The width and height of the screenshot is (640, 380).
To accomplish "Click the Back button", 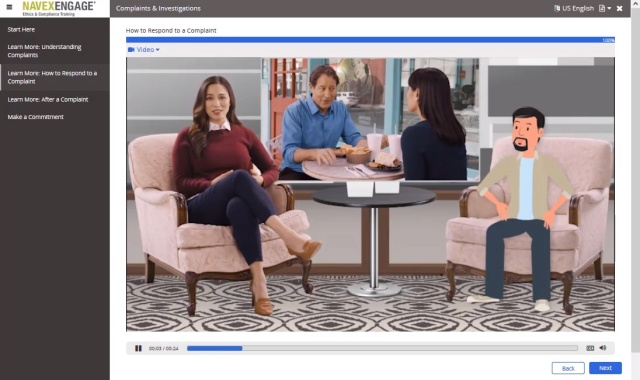I will (x=568, y=368).
